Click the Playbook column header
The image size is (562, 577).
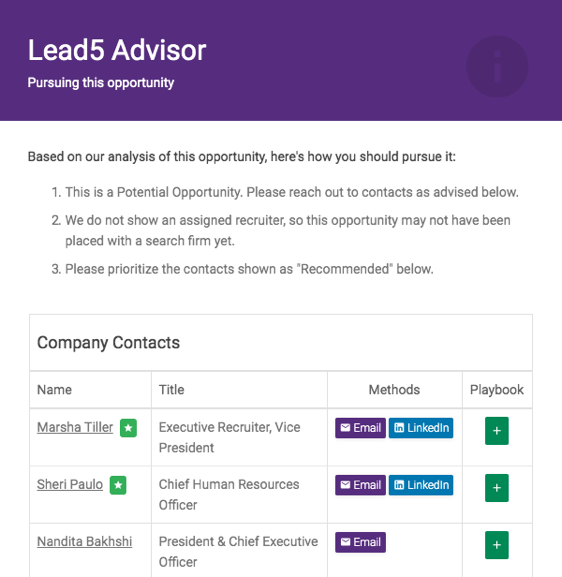[x=497, y=390]
